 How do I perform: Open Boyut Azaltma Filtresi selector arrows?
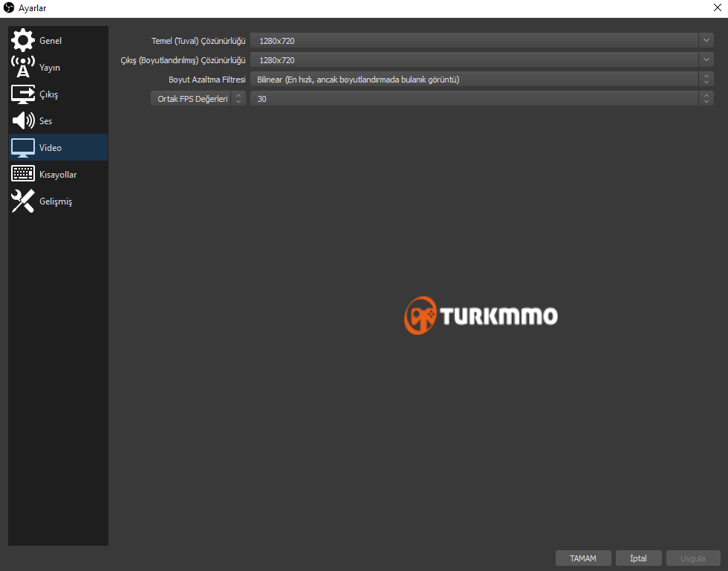706,80
